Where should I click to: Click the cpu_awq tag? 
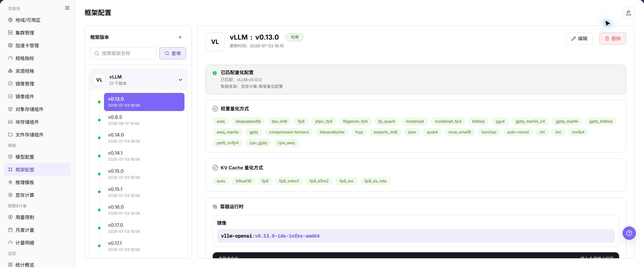click(x=286, y=143)
